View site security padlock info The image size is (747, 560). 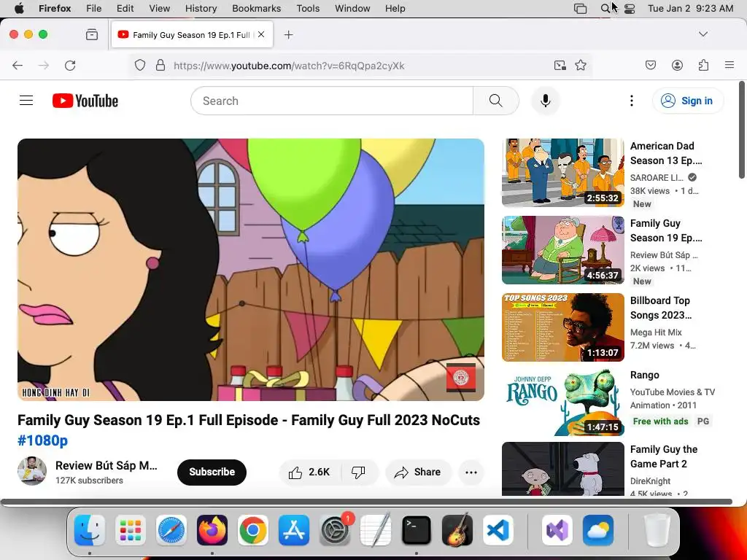[160, 65]
